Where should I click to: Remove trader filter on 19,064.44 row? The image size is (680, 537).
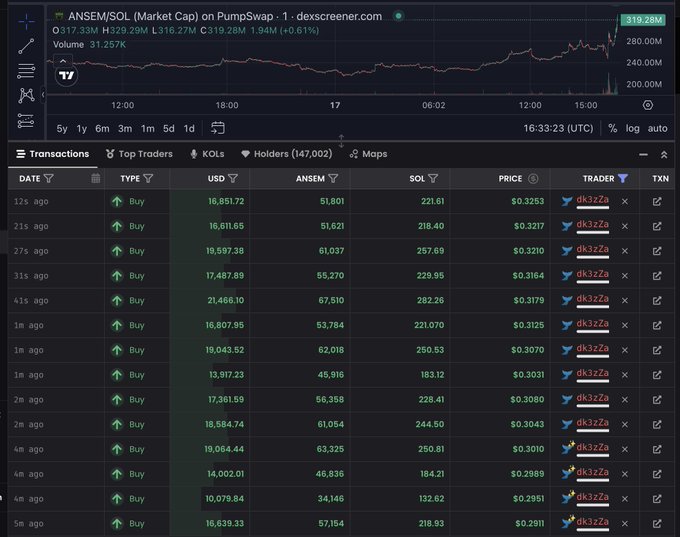tap(624, 449)
